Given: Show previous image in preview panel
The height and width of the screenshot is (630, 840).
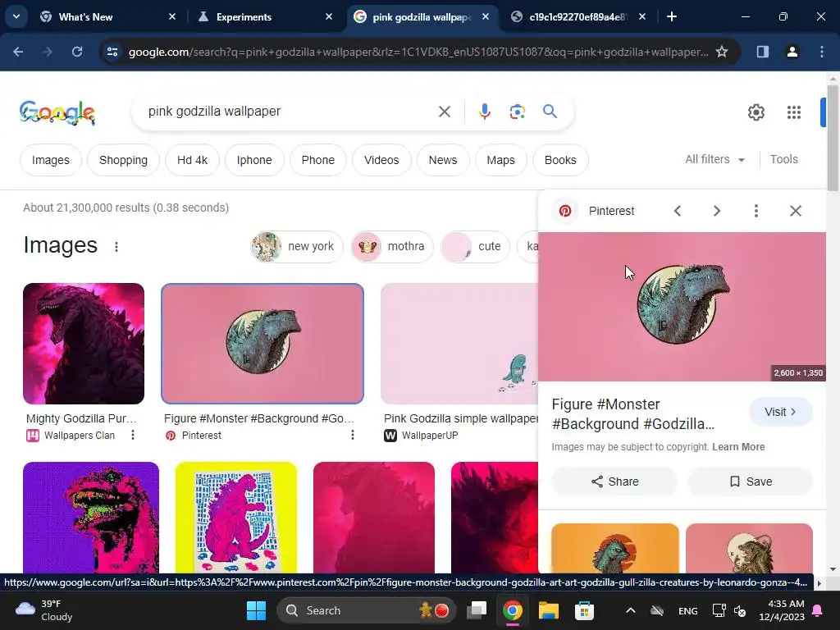Looking at the screenshot, I should point(677,211).
